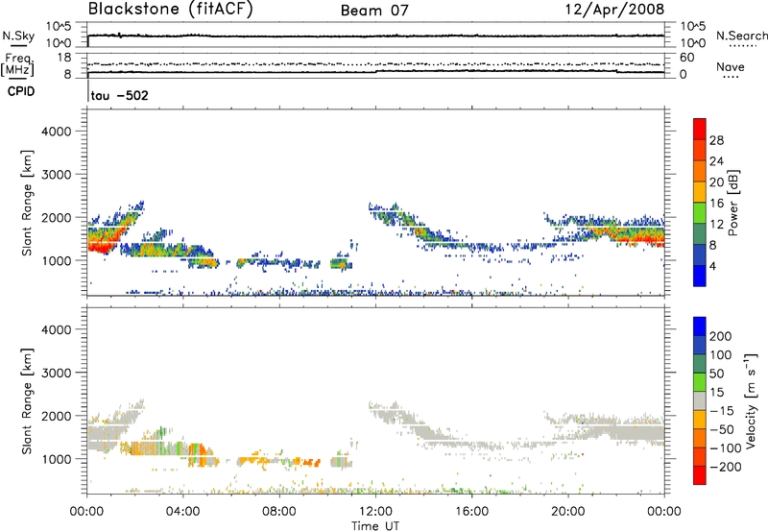Click the Freq. [MHz] axis label
The image size is (768, 532).
click(17, 65)
